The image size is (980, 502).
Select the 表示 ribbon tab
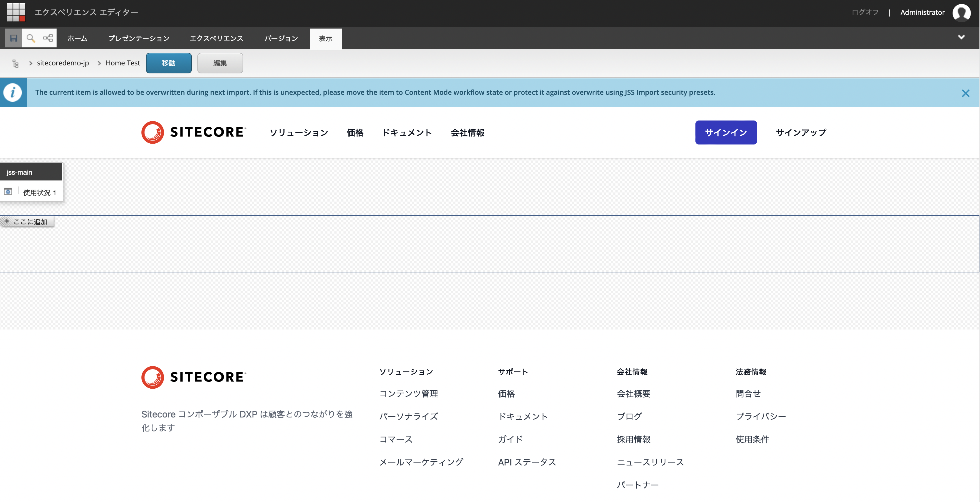click(325, 39)
